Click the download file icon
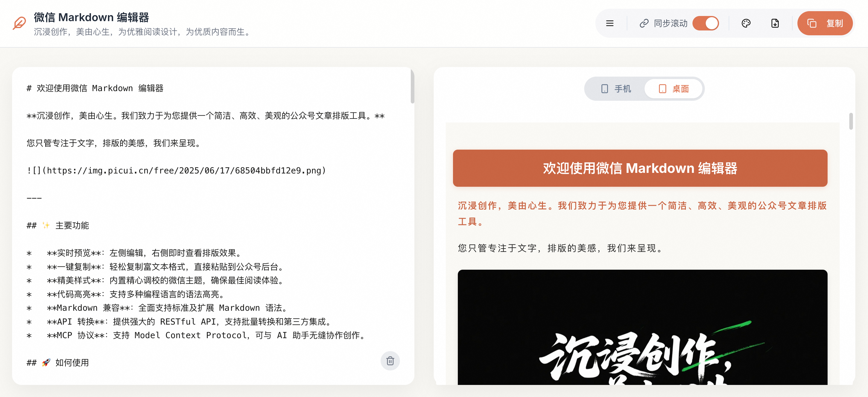The width and height of the screenshot is (868, 397). pyautogui.click(x=775, y=23)
